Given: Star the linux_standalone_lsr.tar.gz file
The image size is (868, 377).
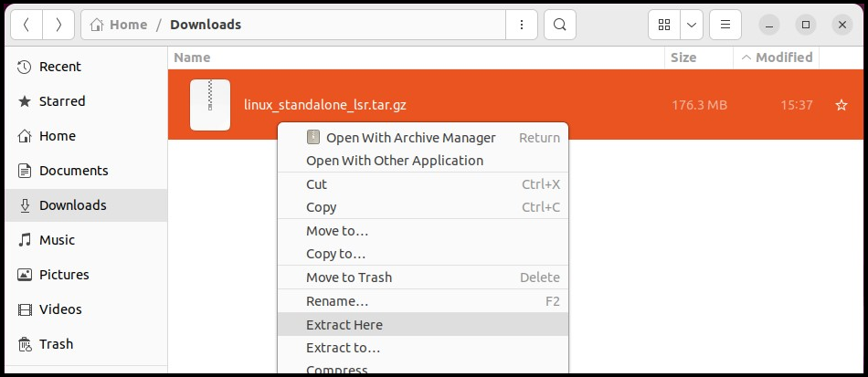Looking at the screenshot, I should tap(842, 105).
